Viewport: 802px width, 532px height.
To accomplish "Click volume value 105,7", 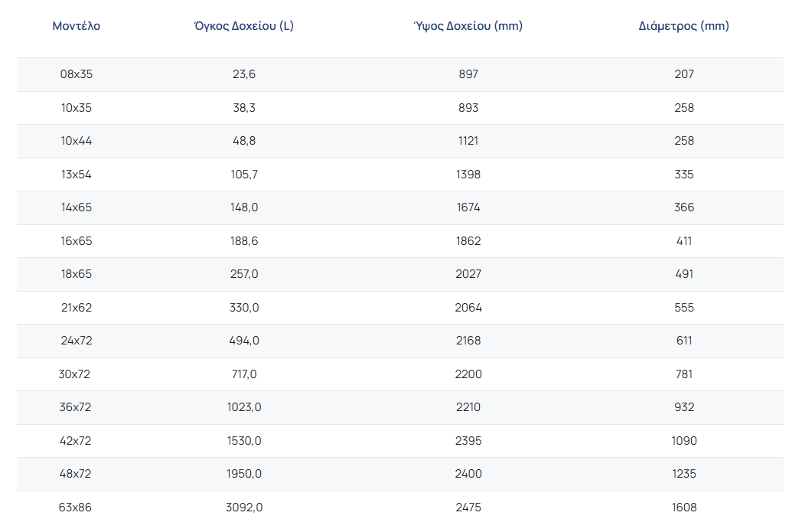I will pyautogui.click(x=244, y=175).
